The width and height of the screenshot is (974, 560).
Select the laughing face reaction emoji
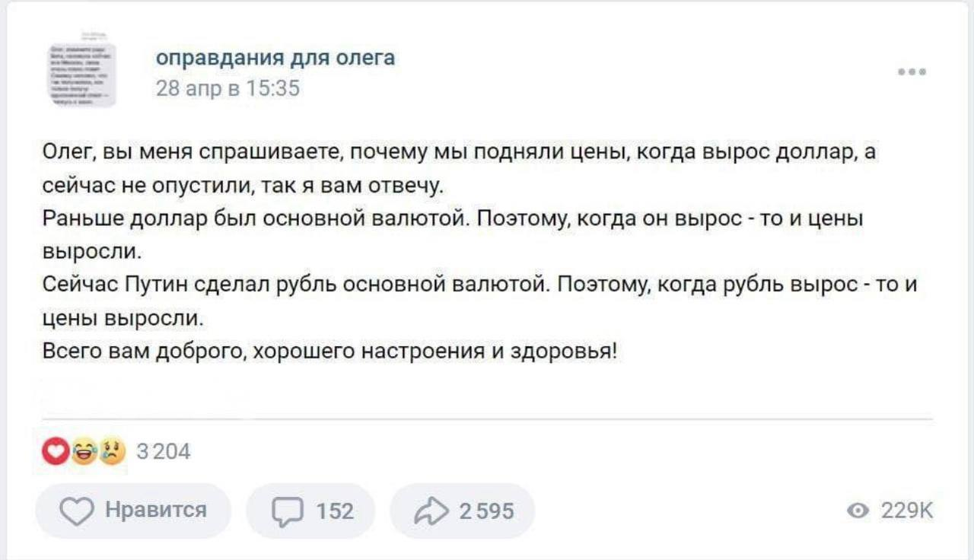click(x=82, y=453)
